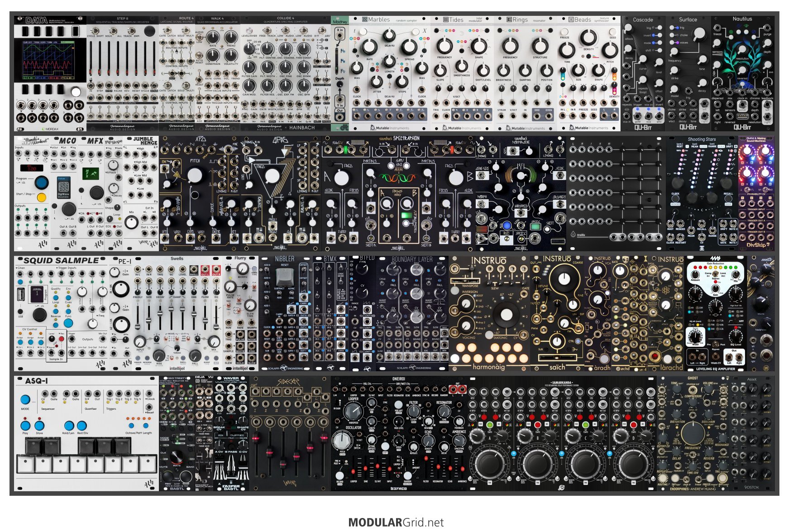Click the SQUID SALMPLE module title
Viewport: 793px width, 532px height.
tap(61, 261)
